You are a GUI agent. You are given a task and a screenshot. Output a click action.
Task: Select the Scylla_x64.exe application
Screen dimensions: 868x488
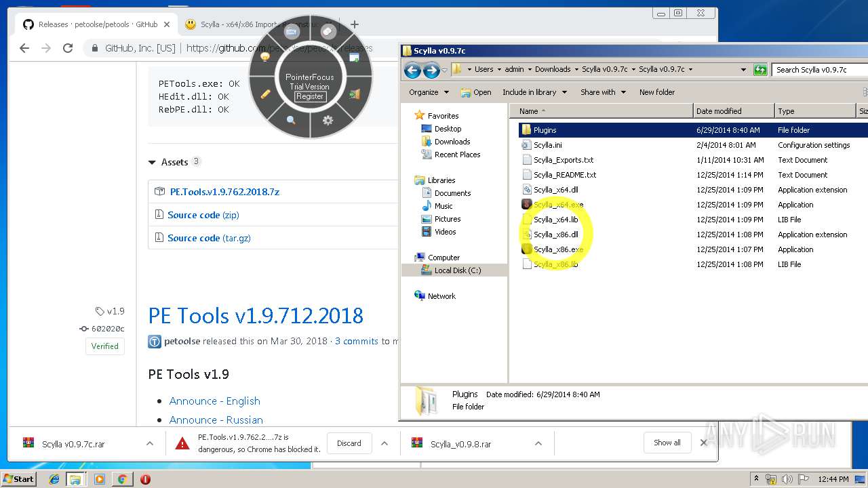pyautogui.click(x=557, y=205)
